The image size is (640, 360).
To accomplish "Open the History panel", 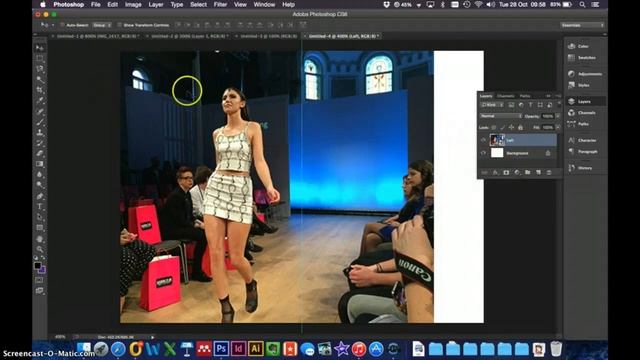I will (x=580, y=168).
